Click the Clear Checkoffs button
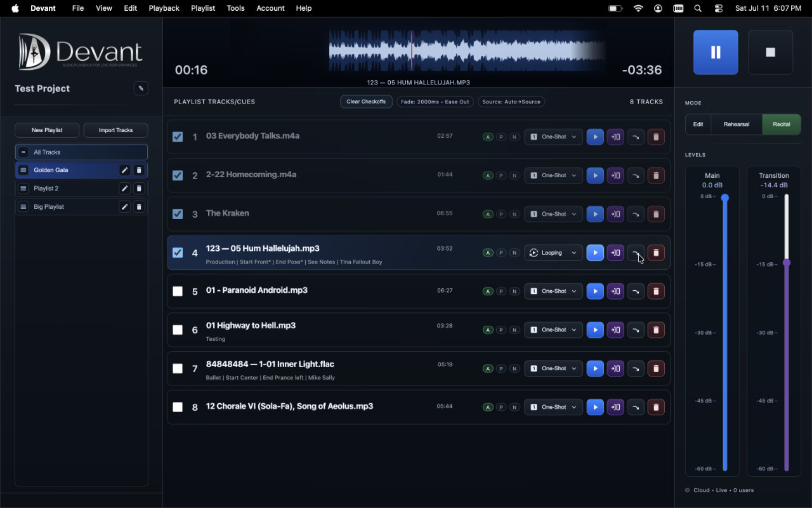The height and width of the screenshot is (508, 812). (x=366, y=102)
